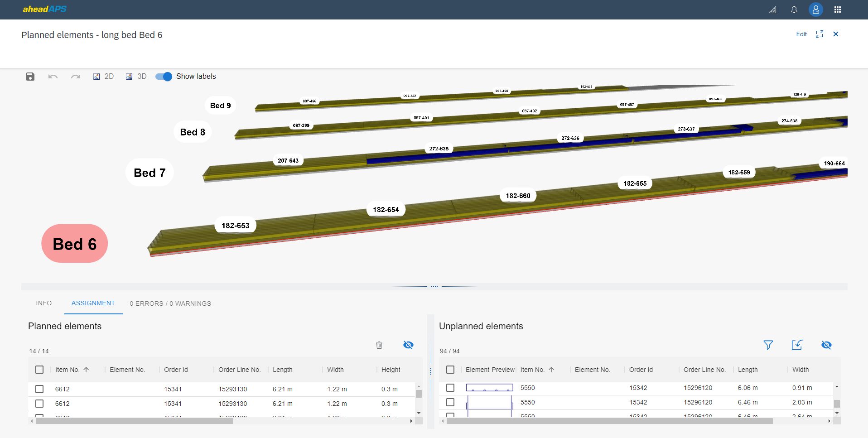The height and width of the screenshot is (438, 868).
Task: Switch the viewer to 2D view
Action: coord(103,77)
